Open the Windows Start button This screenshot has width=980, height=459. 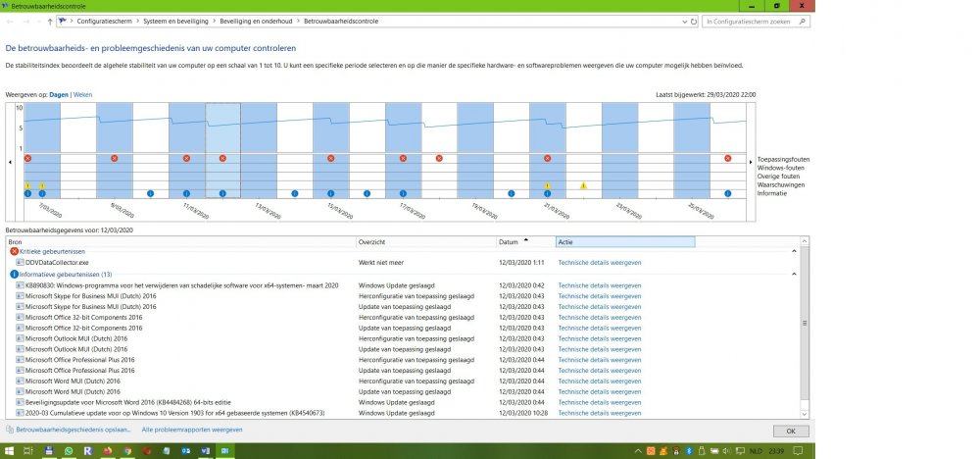click(x=10, y=450)
